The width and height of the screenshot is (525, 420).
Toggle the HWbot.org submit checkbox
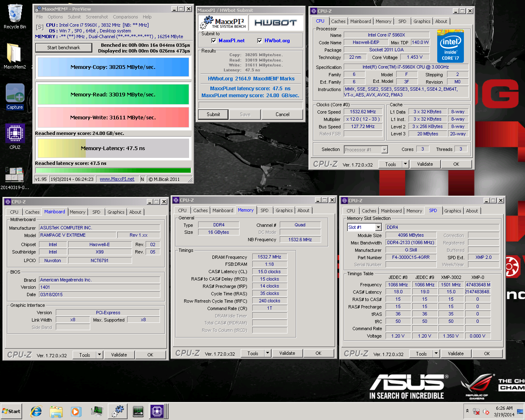pos(260,41)
